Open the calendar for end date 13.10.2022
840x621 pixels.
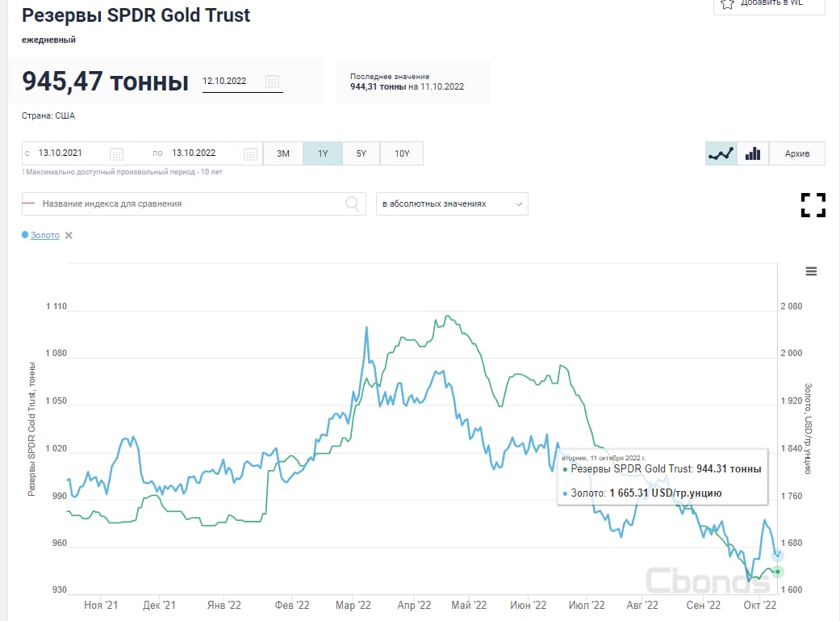pyautogui.click(x=250, y=154)
